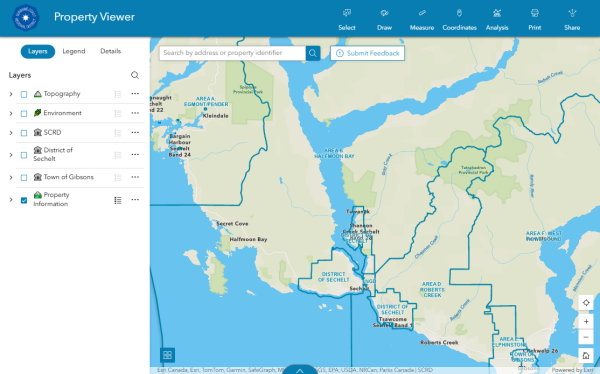Open the basemap gallery grid button
The image size is (600, 374).
167,355
